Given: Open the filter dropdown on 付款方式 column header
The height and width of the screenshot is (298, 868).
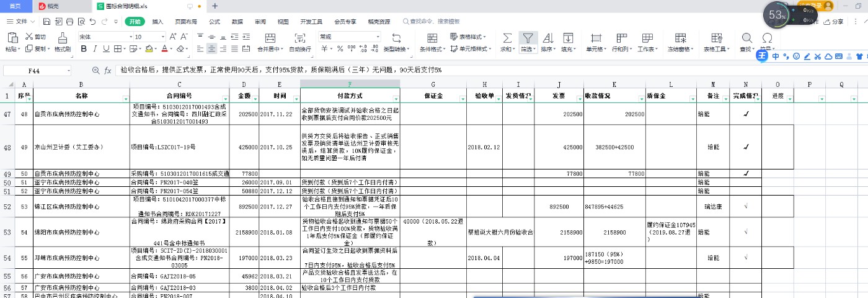Looking at the screenshot, I should pyautogui.click(x=396, y=99).
